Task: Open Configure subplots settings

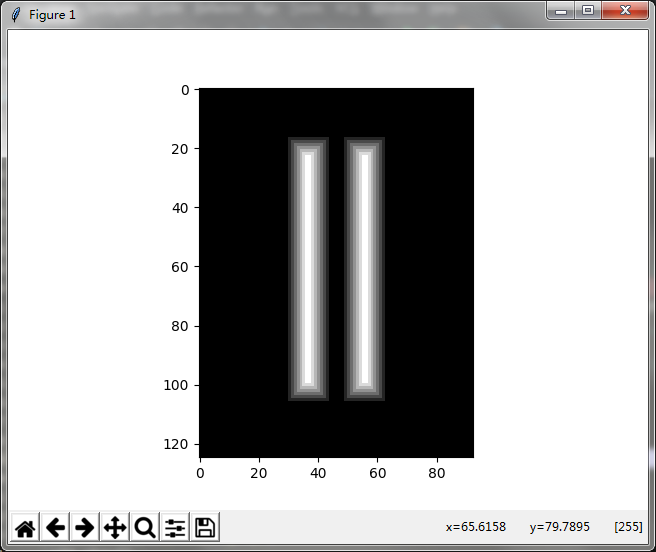Action: pyautogui.click(x=175, y=527)
